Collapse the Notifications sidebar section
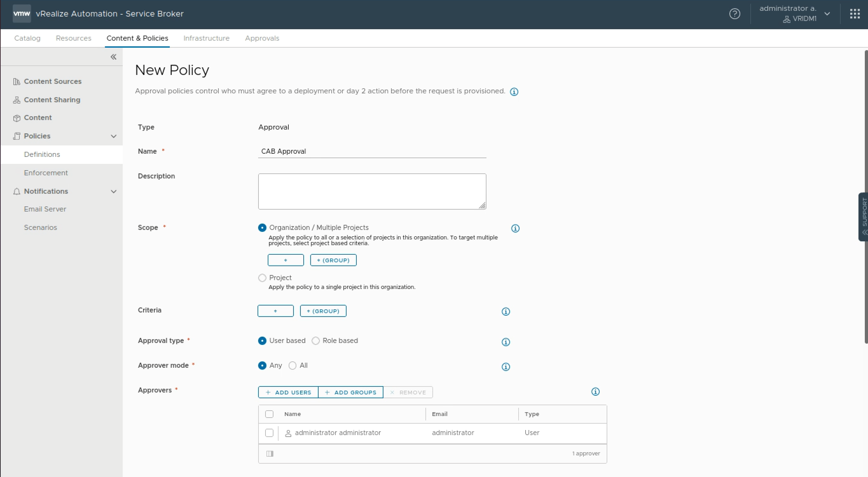 [114, 191]
